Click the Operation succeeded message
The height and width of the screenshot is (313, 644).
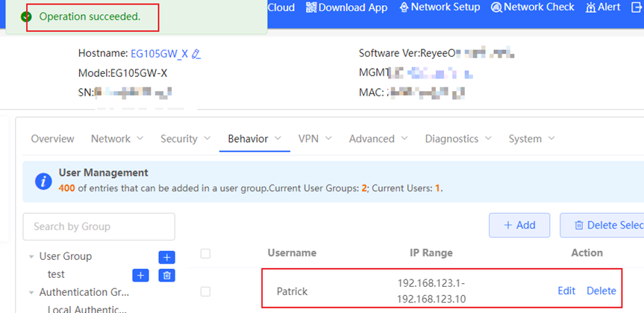(x=90, y=17)
